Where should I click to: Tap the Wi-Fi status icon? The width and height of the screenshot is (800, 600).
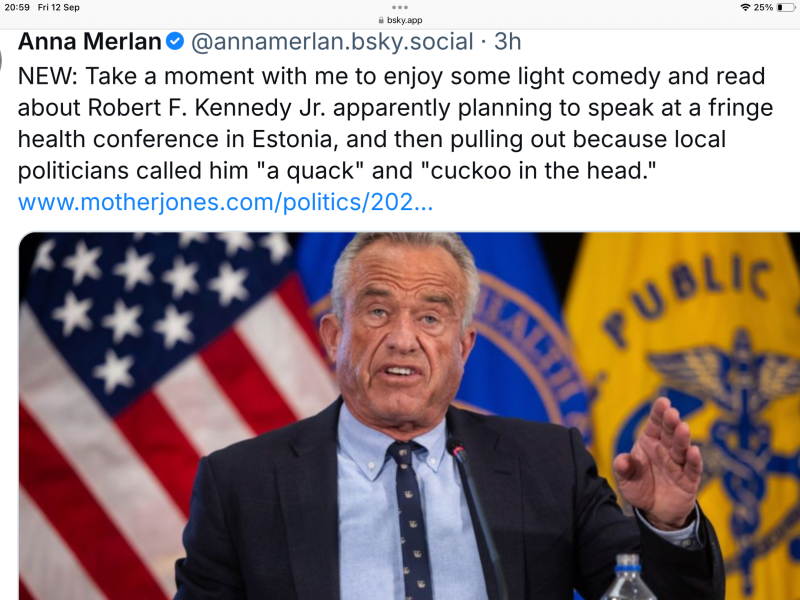745,7
